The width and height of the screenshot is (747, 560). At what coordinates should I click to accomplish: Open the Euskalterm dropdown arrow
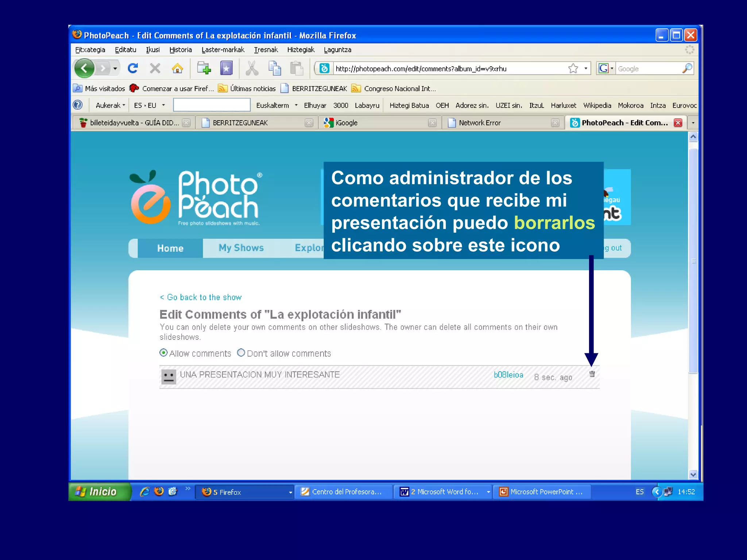296,105
